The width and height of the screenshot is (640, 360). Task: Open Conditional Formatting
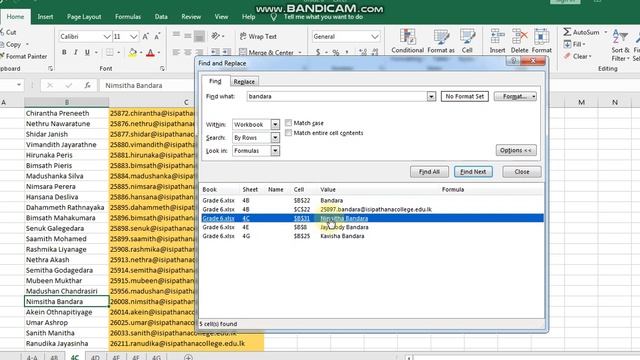(x=407, y=41)
